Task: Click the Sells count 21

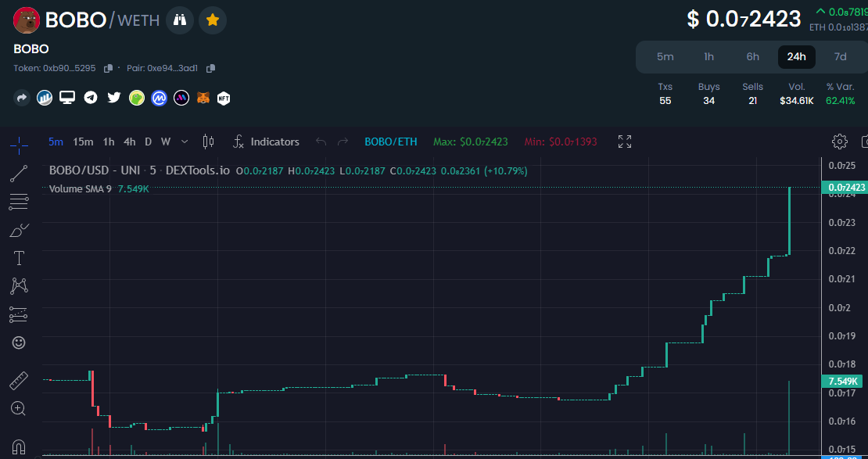Action: pos(752,101)
